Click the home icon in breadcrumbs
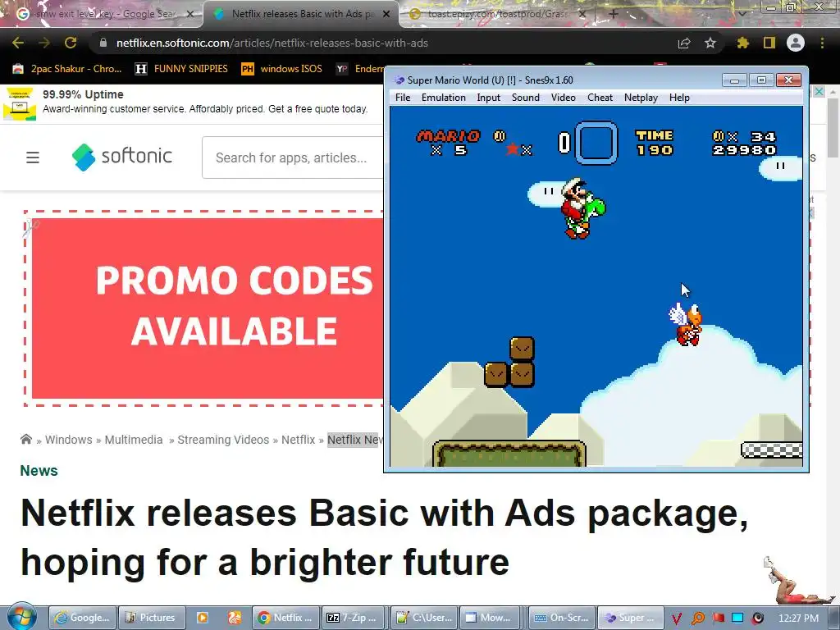 point(26,440)
